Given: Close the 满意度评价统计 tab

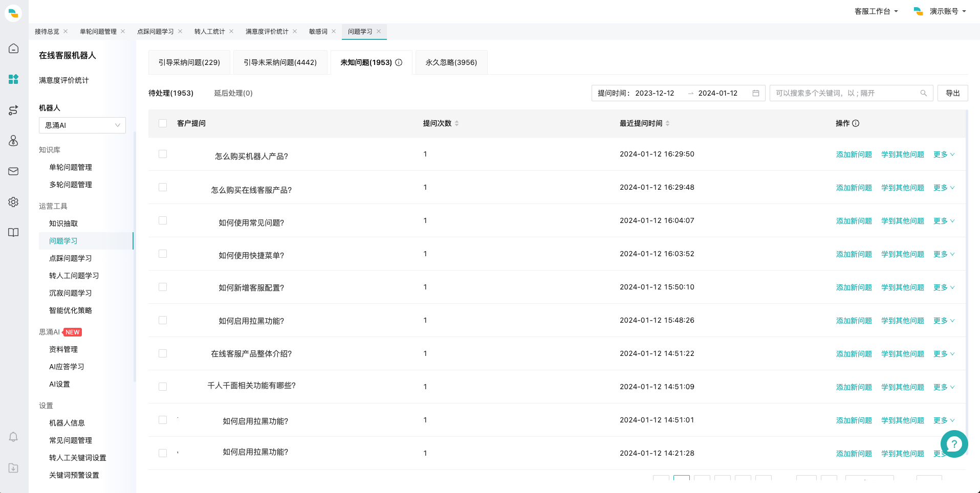Looking at the screenshot, I should coord(295,31).
